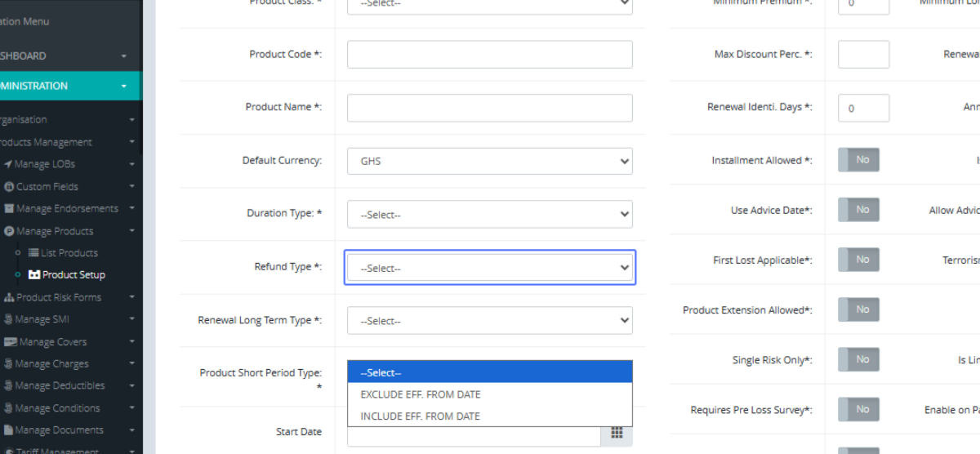Screen dimensions: 980x454
Task: Choose INCLUDE EFF. FROM DATE option
Action: click(421, 416)
